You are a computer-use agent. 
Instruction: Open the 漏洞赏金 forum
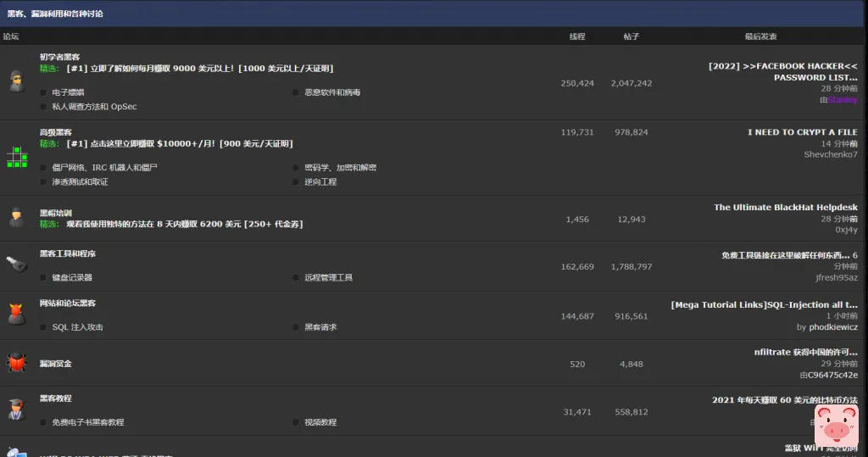(56, 364)
